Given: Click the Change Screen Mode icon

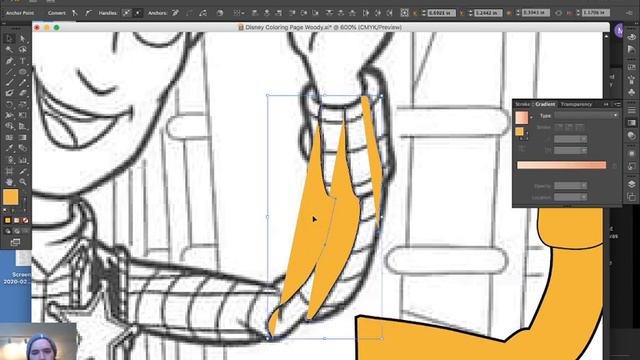Looking at the screenshot, I should 16,242.
